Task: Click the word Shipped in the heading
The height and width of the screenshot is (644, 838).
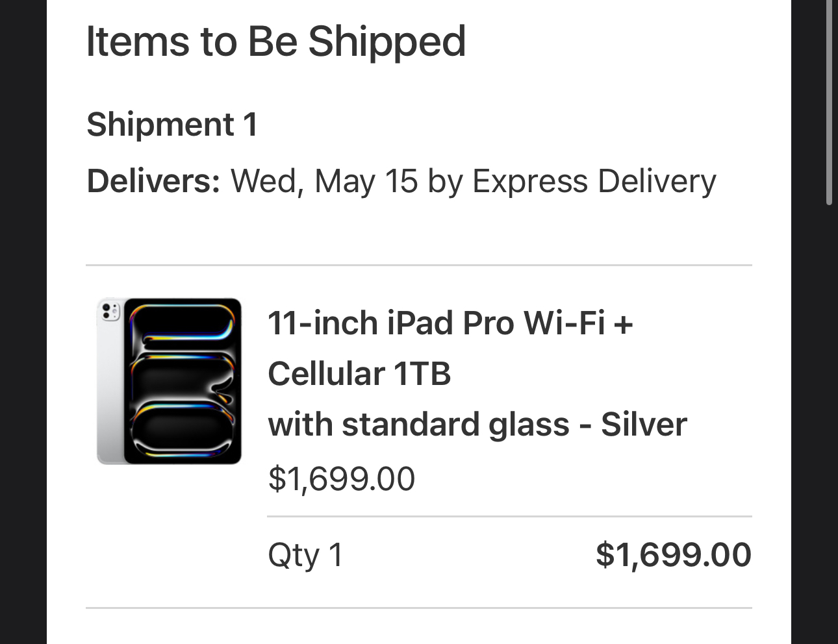Action: pos(387,42)
